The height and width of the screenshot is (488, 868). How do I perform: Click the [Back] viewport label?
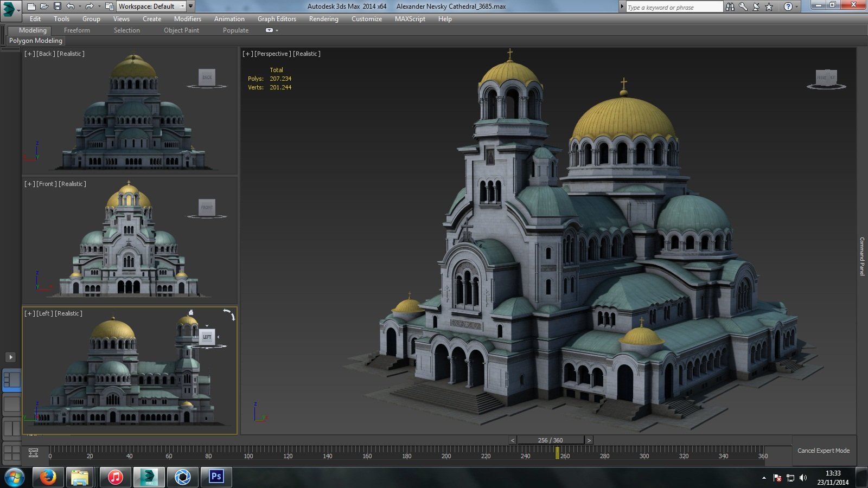46,54
